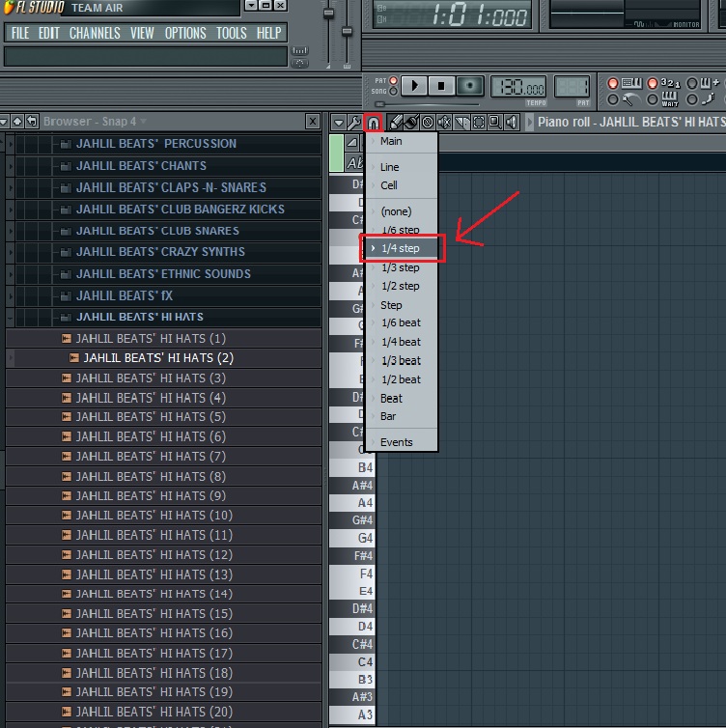Expand JAHLIL BEATS' CLUB BANGERZ KICKS folder
This screenshot has width=726, height=728.
[10, 210]
